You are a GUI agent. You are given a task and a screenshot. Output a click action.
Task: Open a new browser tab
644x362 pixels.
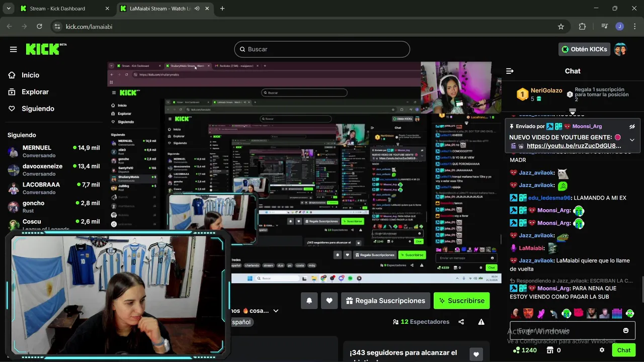coord(222,9)
